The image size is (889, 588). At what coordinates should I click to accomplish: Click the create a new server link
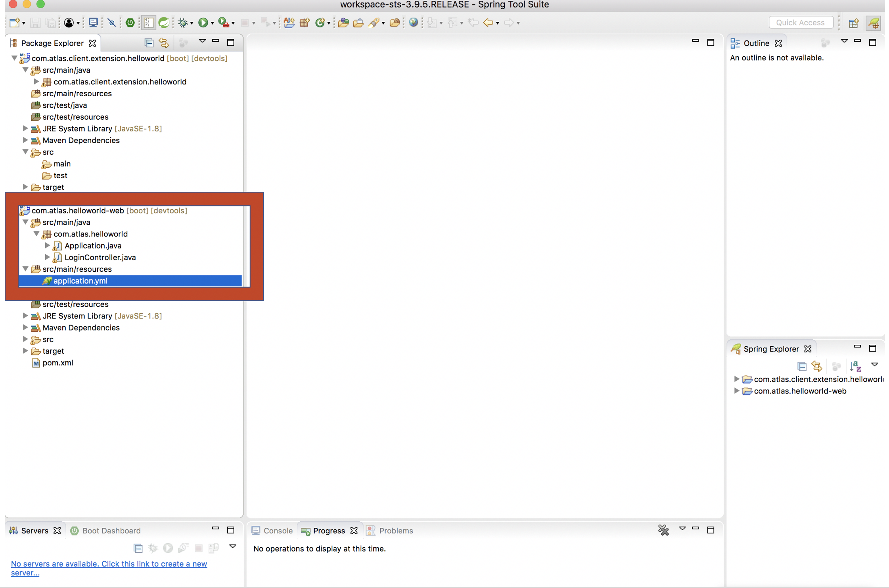(109, 568)
